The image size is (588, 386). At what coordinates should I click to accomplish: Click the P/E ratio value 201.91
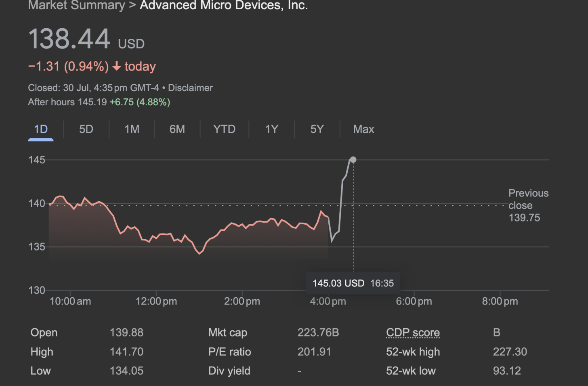pos(314,352)
